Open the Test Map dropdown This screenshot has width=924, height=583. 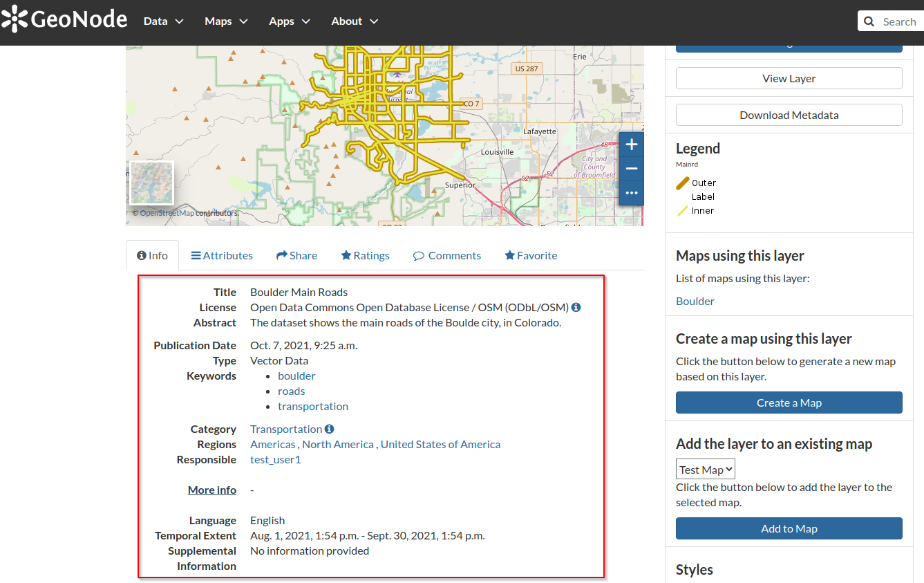(705, 470)
